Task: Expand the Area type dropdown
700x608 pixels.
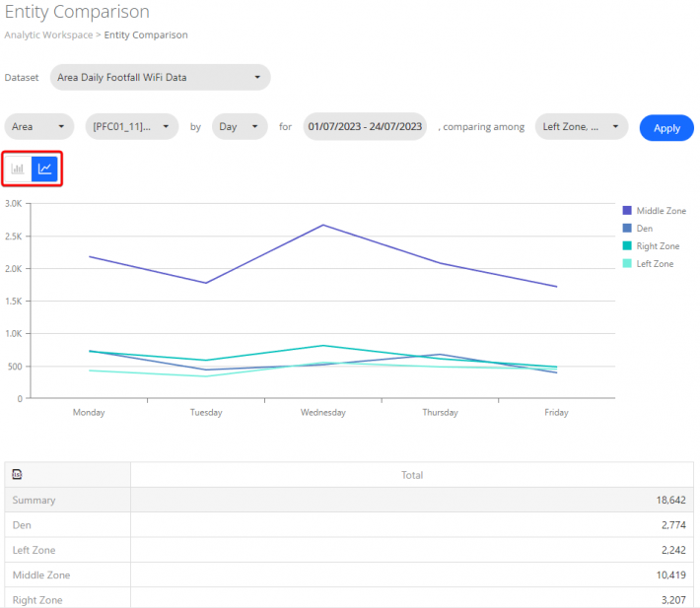Action: pyautogui.click(x=39, y=127)
